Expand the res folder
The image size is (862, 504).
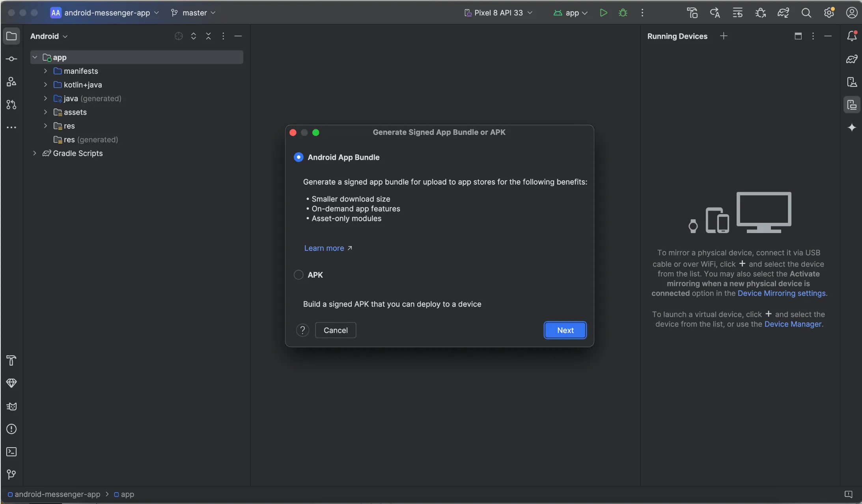click(x=45, y=126)
